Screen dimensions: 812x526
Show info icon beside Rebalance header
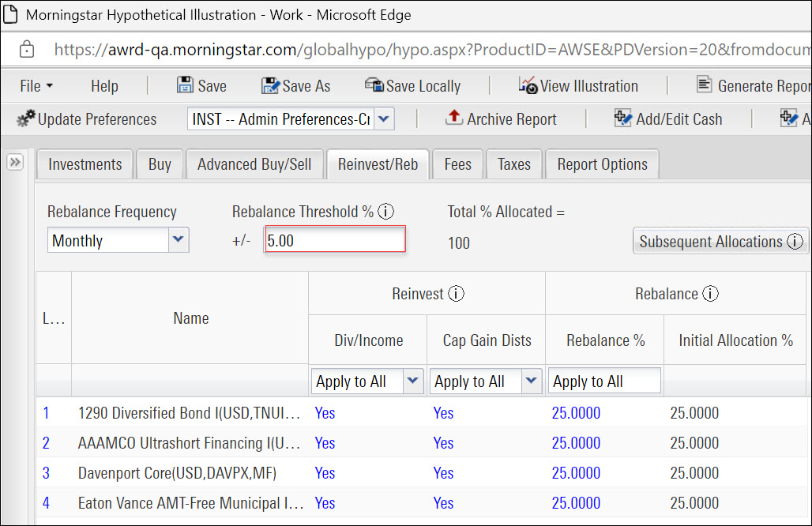click(x=711, y=294)
